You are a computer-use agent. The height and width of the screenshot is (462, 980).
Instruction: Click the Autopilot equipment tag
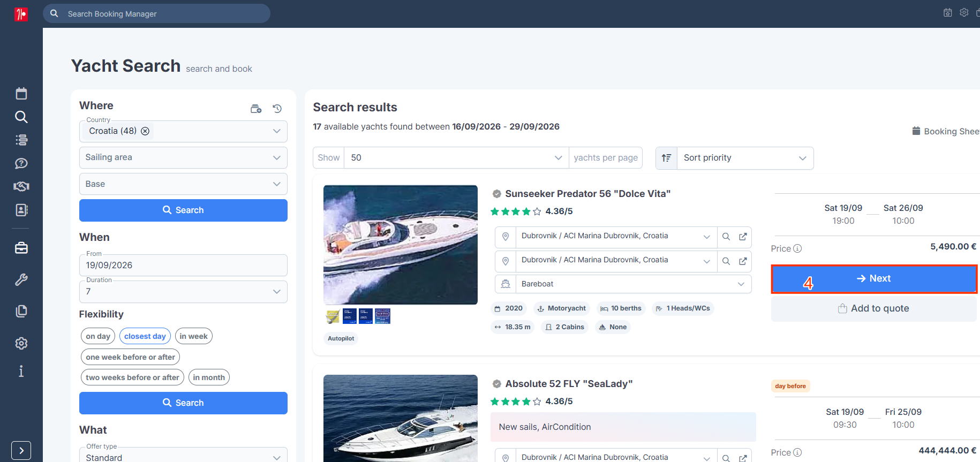tap(341, 338)
